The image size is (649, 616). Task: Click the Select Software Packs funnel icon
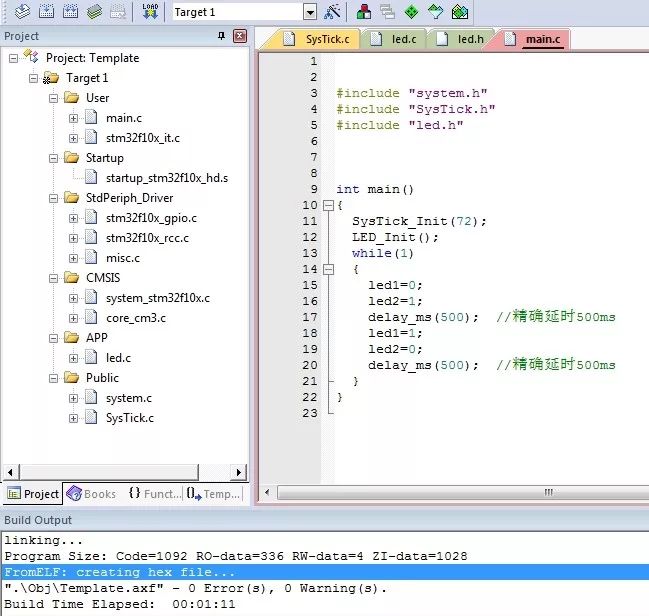[435, 12]
